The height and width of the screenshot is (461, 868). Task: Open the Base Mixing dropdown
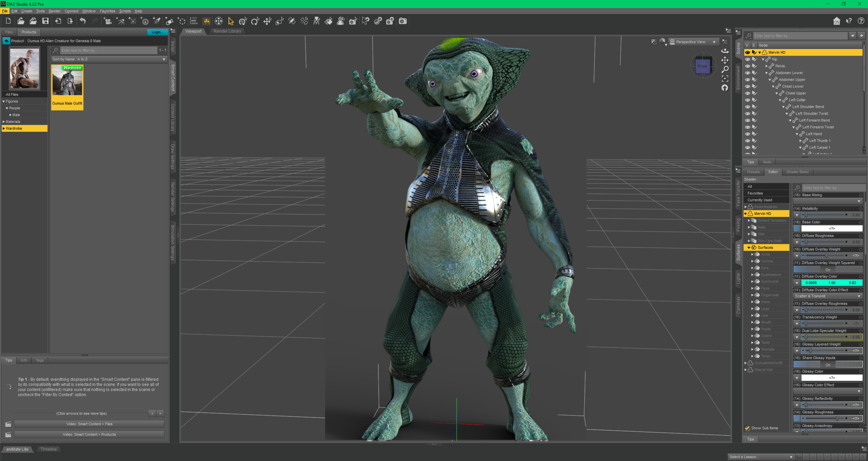tap(828, 201)
